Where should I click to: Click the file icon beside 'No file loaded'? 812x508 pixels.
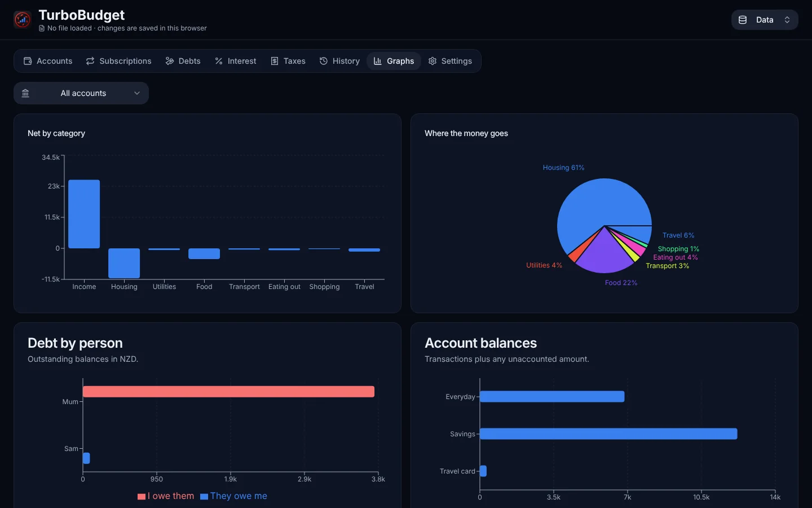(42, 28)
